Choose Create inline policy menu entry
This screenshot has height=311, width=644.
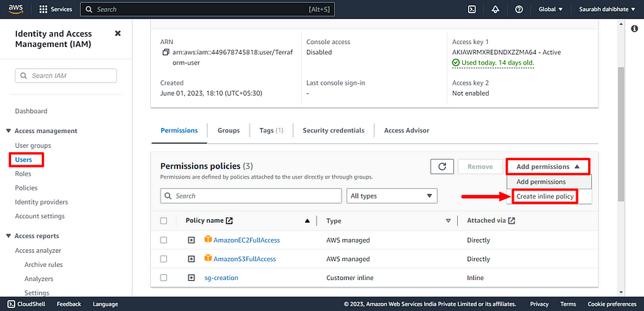coord(545,196)
